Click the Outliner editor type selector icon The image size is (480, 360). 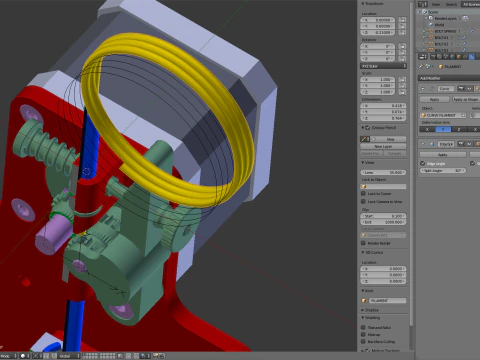[423, 4]
